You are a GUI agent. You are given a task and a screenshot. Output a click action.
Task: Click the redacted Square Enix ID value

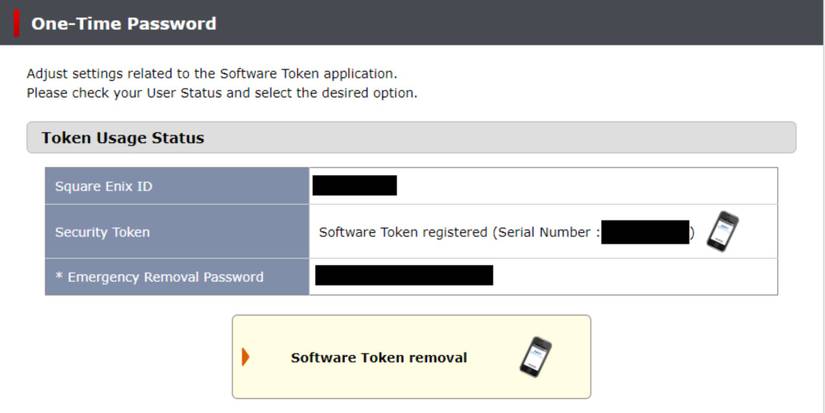click(x=354, y=186)
